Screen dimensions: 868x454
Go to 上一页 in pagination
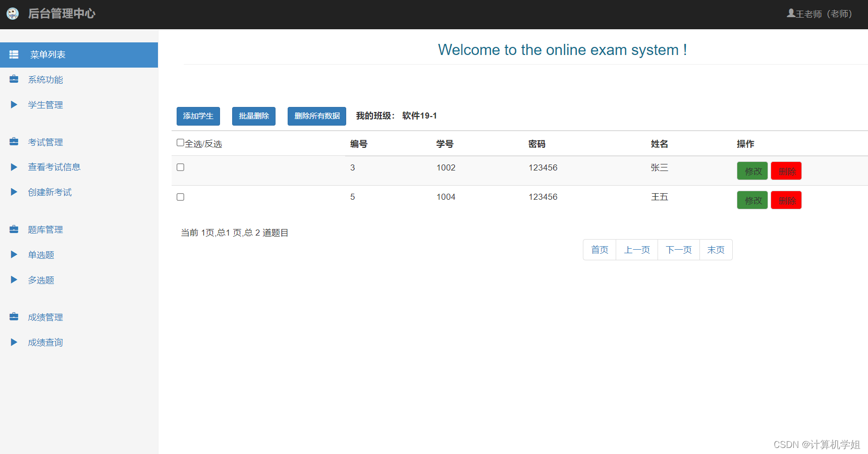(637, 250)
